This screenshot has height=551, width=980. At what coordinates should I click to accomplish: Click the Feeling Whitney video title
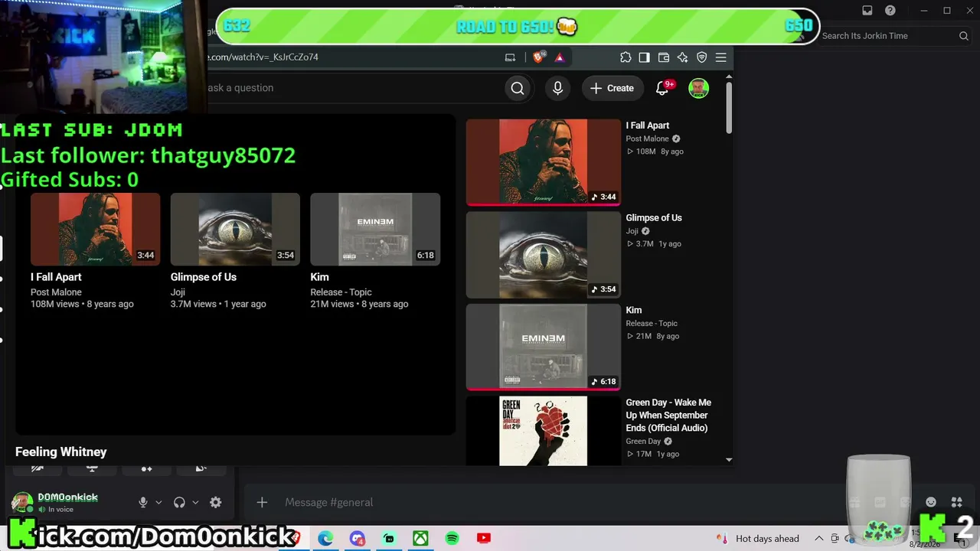[61, 452]
